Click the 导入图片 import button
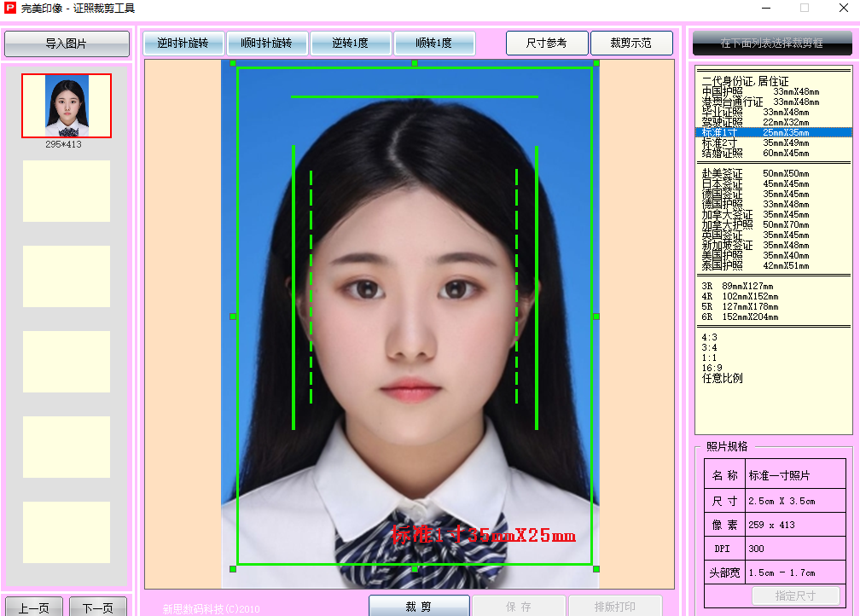This screenshot has height=616, width=860. click(67, 44)
